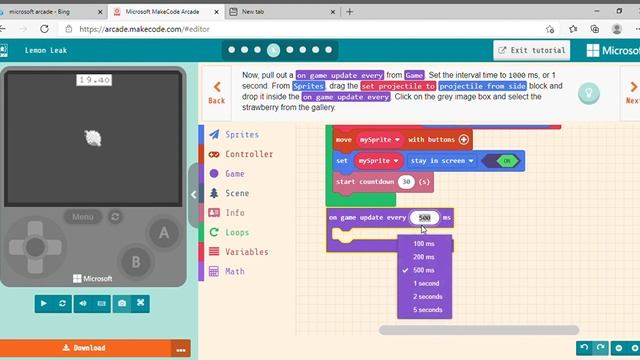
Task: Choose the checked 500 ms option
Action: (x=424, y=270)
